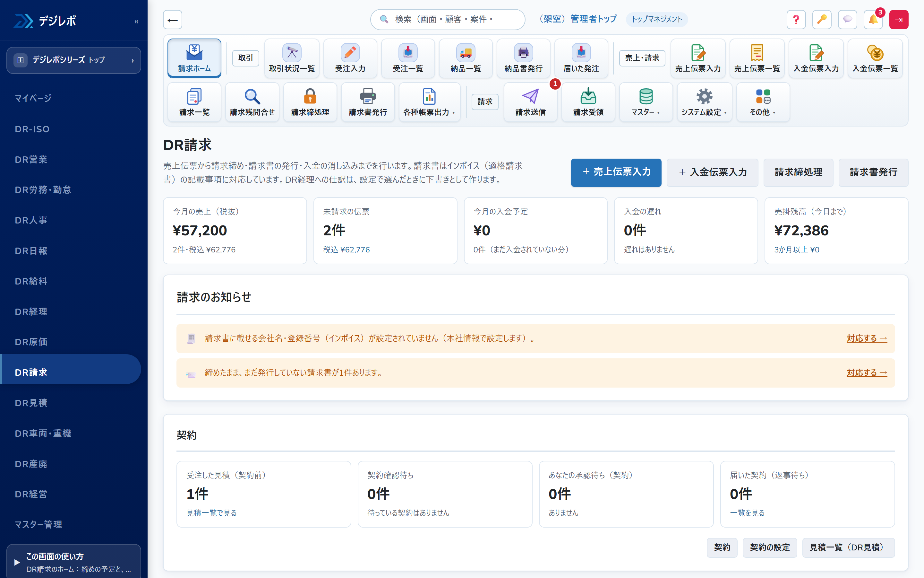924x578 pixels.
Task: Collapse the sidebar with double chevron
Action: [x=136, y=22]
